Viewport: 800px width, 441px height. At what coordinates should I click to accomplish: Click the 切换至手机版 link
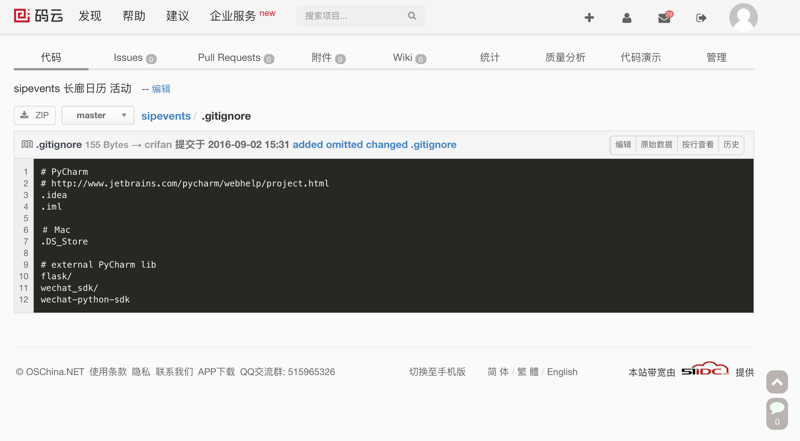pyautogui.click(x=437, y=372)
